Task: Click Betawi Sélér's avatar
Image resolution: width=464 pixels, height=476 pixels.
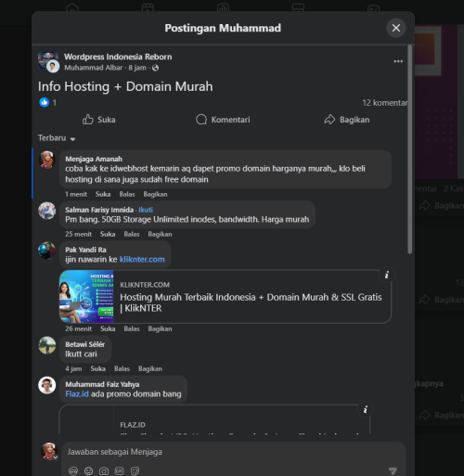Action: pyautogui.click(x=47, y=345)
